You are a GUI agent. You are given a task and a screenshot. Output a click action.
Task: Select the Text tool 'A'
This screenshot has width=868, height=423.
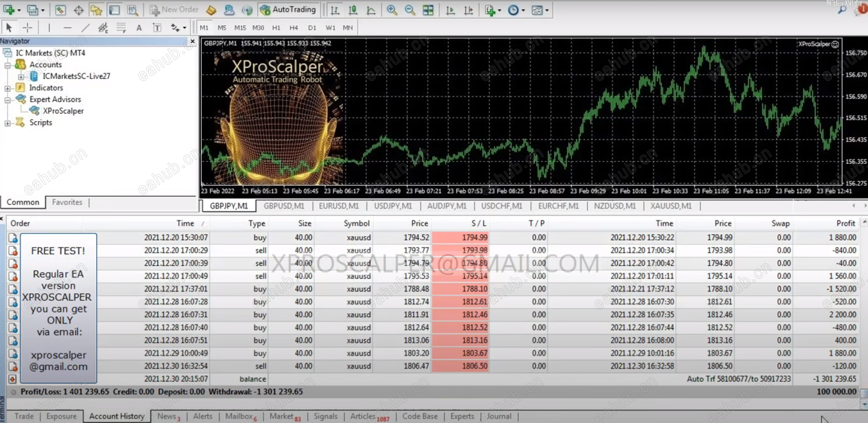pos(139,27)
